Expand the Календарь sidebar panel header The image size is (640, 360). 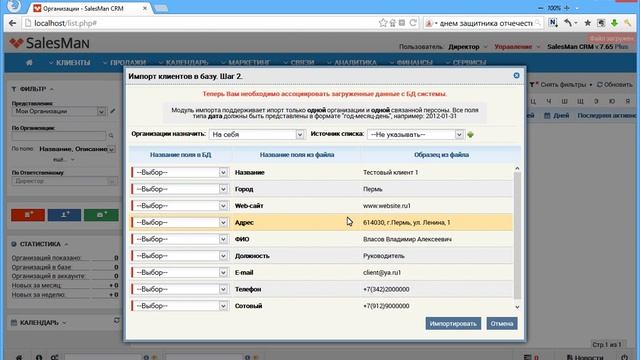(x=39, y=322)
